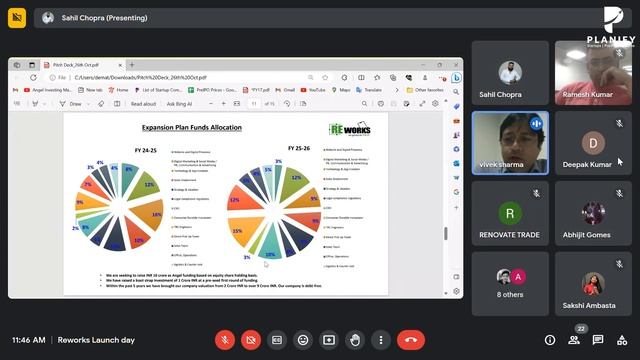Enter full screen PDF icon

click(422, 104)
